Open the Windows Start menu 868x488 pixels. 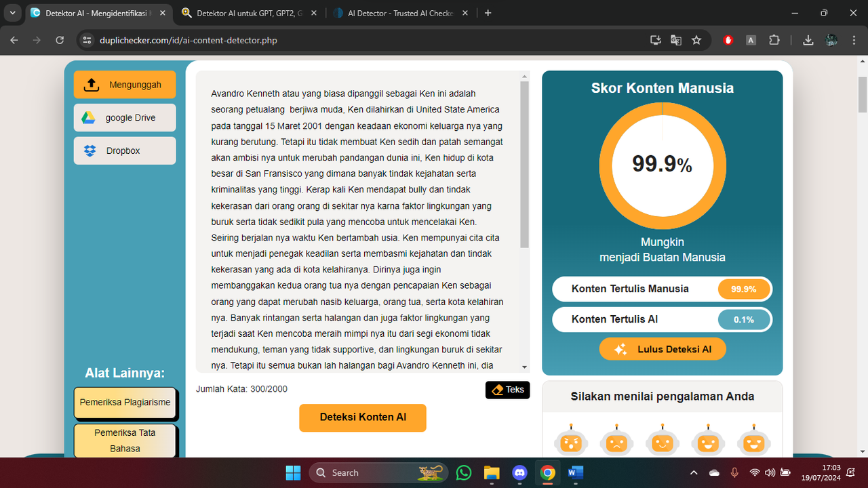pyautogui.click(x=293, y=472)
